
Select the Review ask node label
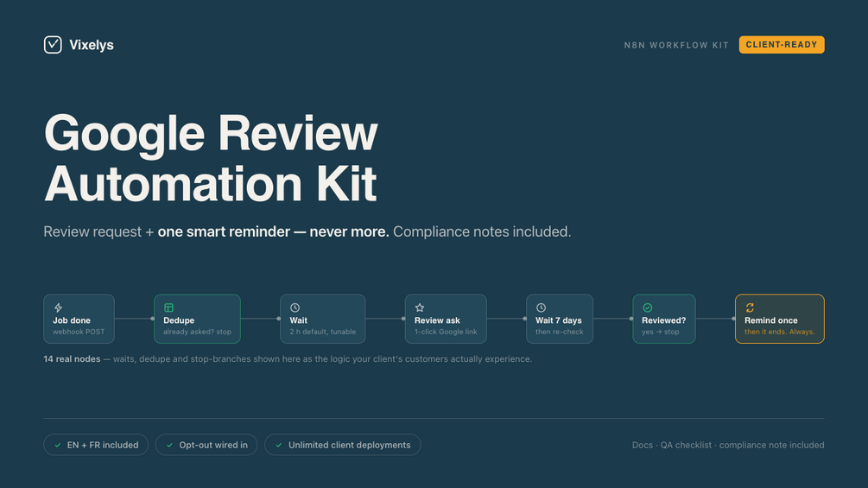[x=437, y=320]
